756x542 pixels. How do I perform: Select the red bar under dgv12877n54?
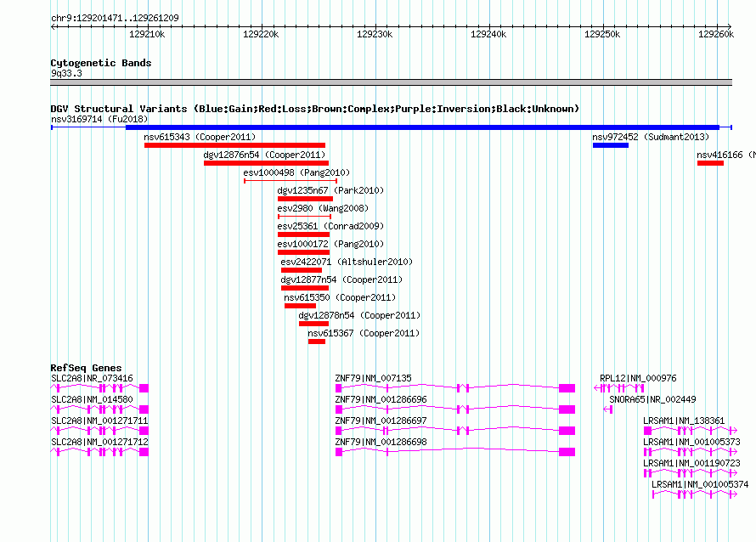pyautogui.click(x=305, y=288)
